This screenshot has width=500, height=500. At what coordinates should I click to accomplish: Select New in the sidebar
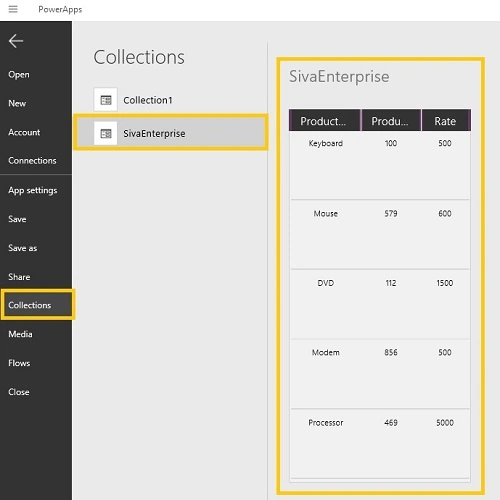[17, 103]
